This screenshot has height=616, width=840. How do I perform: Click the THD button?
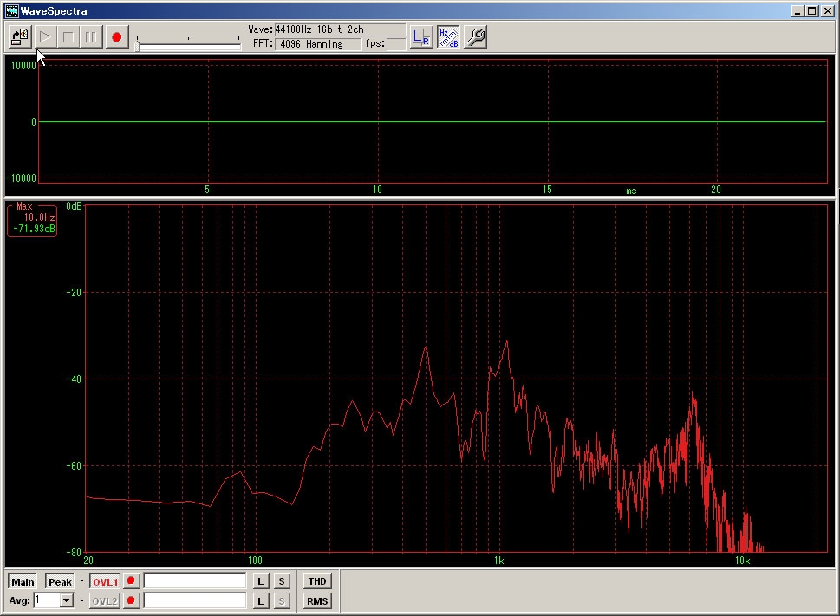tap(317, 581)
